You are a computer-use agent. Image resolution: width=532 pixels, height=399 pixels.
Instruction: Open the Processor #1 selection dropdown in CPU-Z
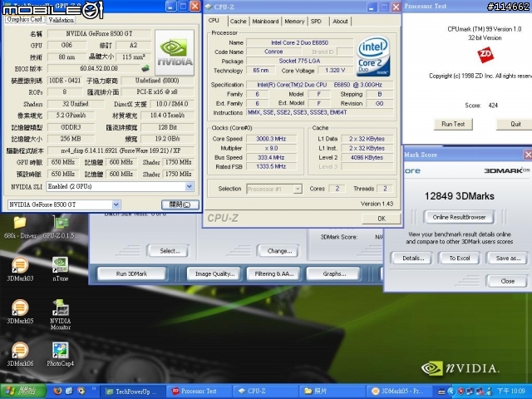tap(298, 189)
